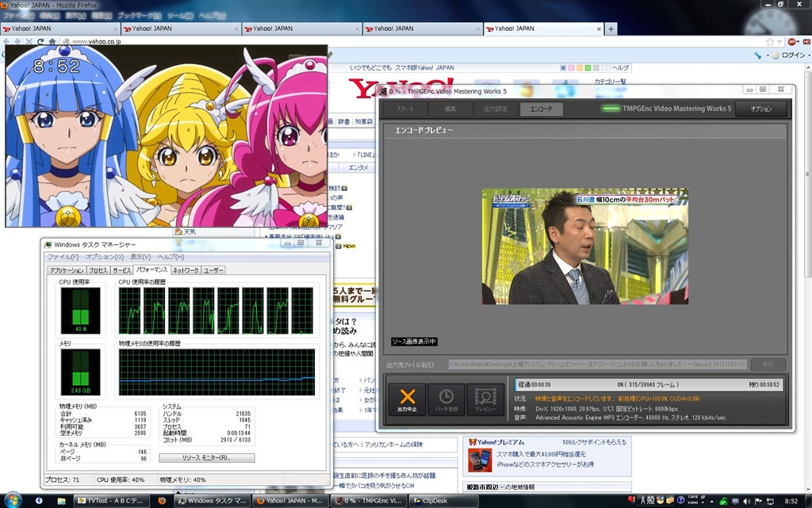This screenshot has height=508, width=812.
Task: Click the Firefox home icon
Action: point(52,41)
